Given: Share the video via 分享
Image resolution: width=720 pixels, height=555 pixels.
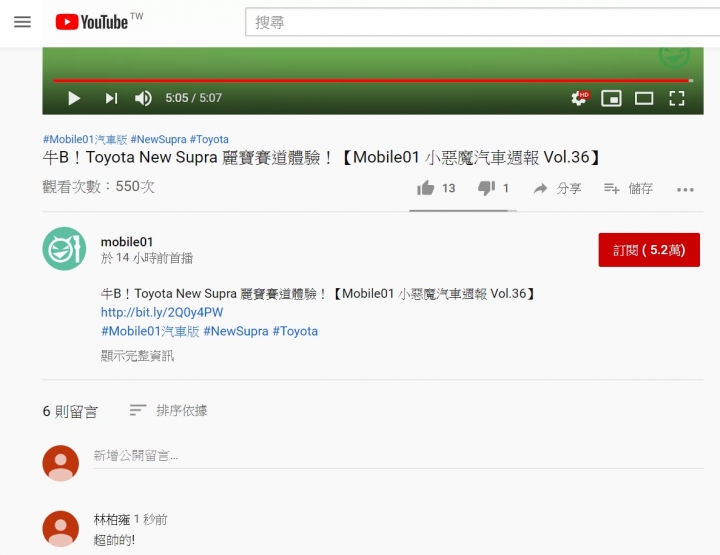Looking at the screenshot, I should pyautogui.click(x=557, y=188).
